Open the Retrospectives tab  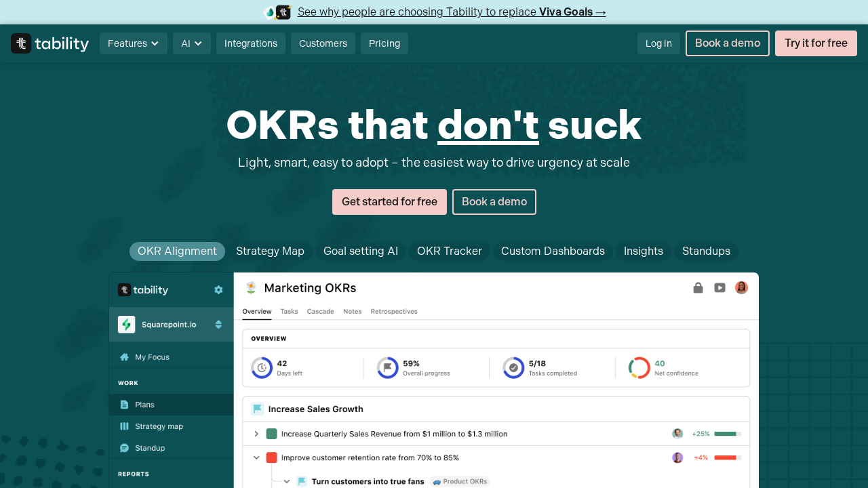tap(394, 311)
